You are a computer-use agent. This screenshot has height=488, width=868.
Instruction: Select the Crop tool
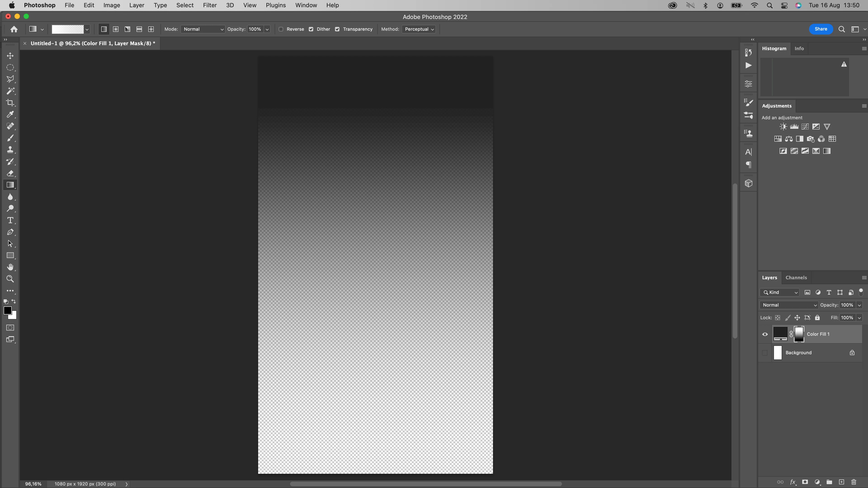[10, 103]
